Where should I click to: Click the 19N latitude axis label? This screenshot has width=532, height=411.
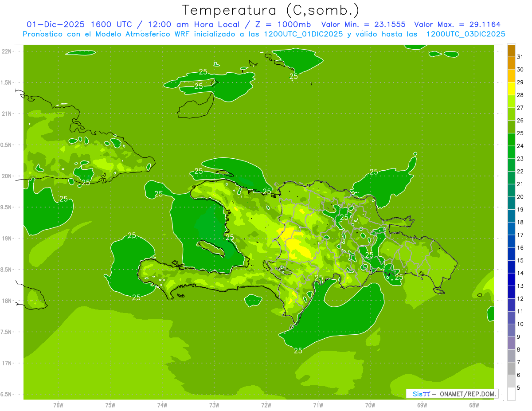click(x=7, y=239)
